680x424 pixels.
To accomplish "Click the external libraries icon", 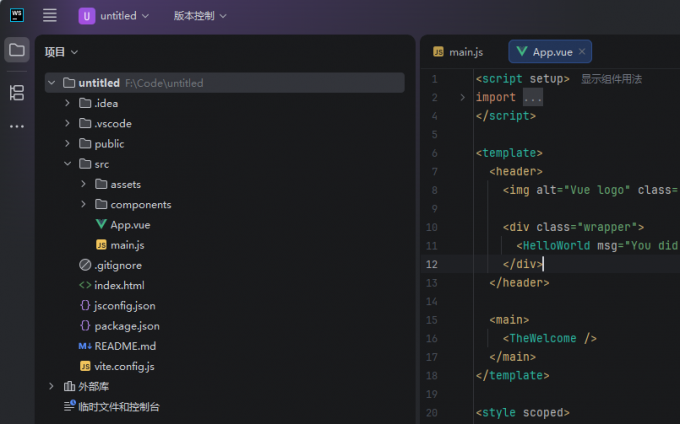I will [x=69, y=386].
